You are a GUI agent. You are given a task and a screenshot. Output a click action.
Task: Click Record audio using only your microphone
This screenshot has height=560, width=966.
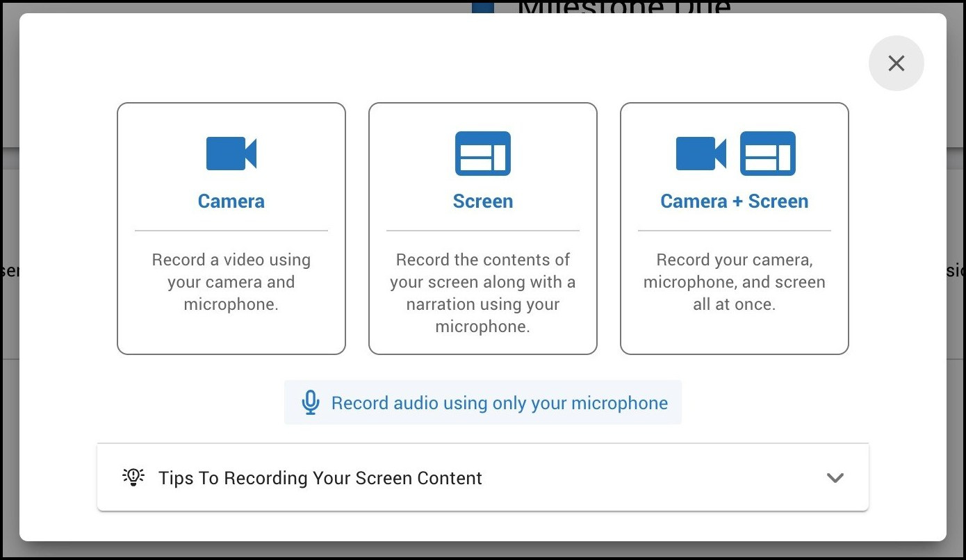499,403
